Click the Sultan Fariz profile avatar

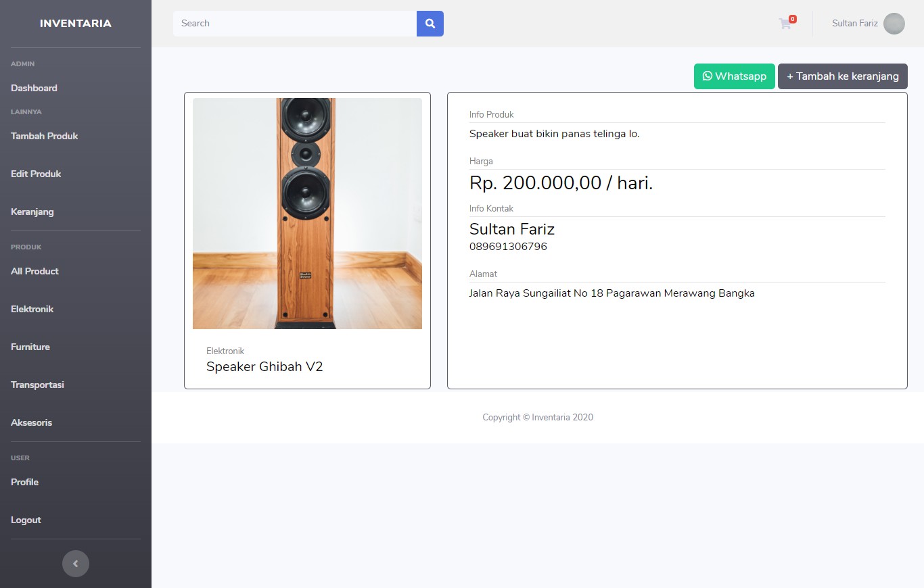point(894,24)
